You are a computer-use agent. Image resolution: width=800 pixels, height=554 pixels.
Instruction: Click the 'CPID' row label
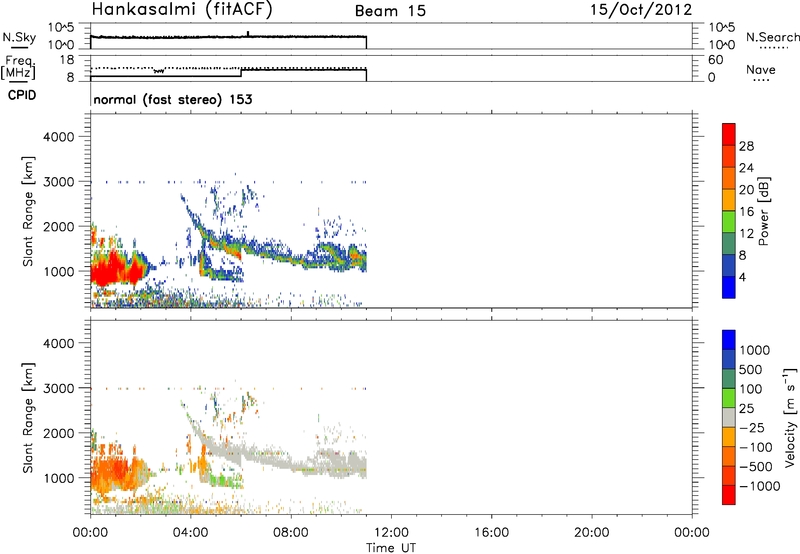[x=22, y=95]
